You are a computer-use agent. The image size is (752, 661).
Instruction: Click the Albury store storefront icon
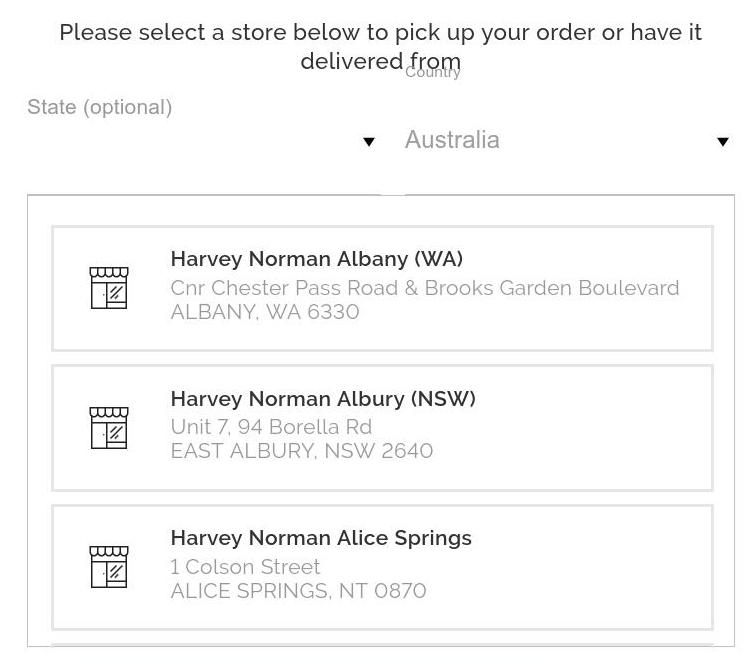109,428
